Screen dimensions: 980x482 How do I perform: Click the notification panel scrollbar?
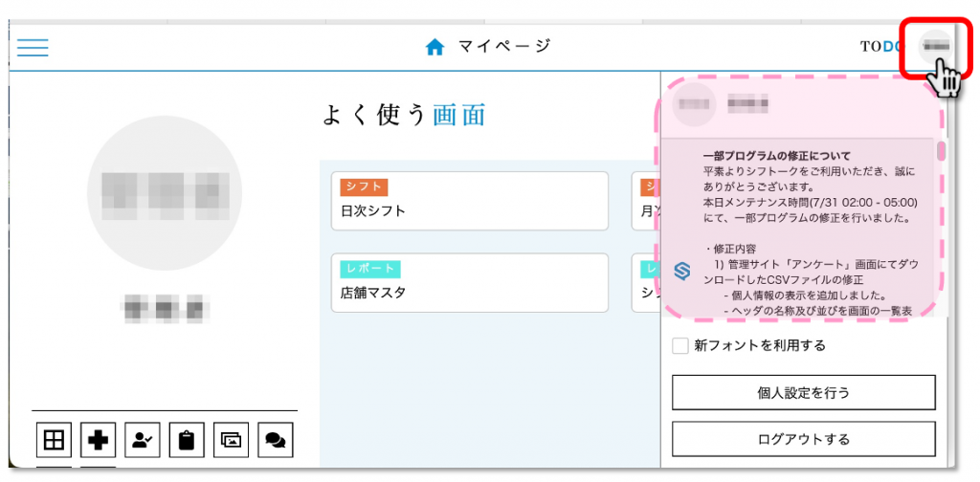coord(941,153)
